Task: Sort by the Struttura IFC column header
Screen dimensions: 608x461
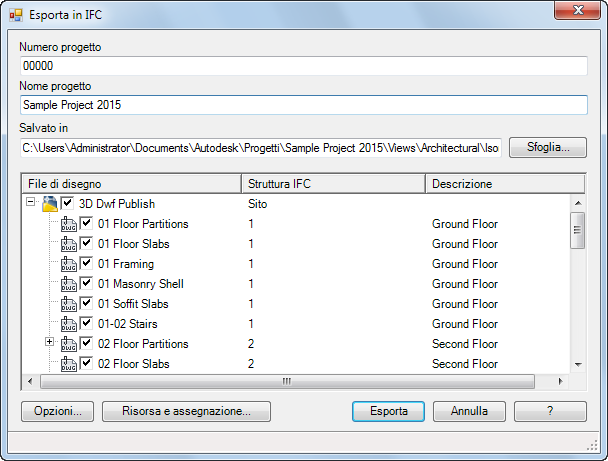Action: pyautogui.click(x=333, y=184)
